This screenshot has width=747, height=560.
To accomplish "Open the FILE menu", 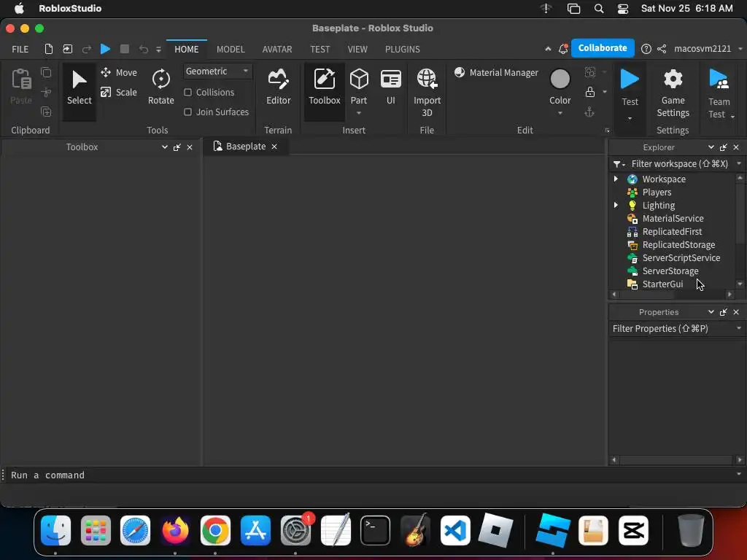I will click(x=20, y=49).
